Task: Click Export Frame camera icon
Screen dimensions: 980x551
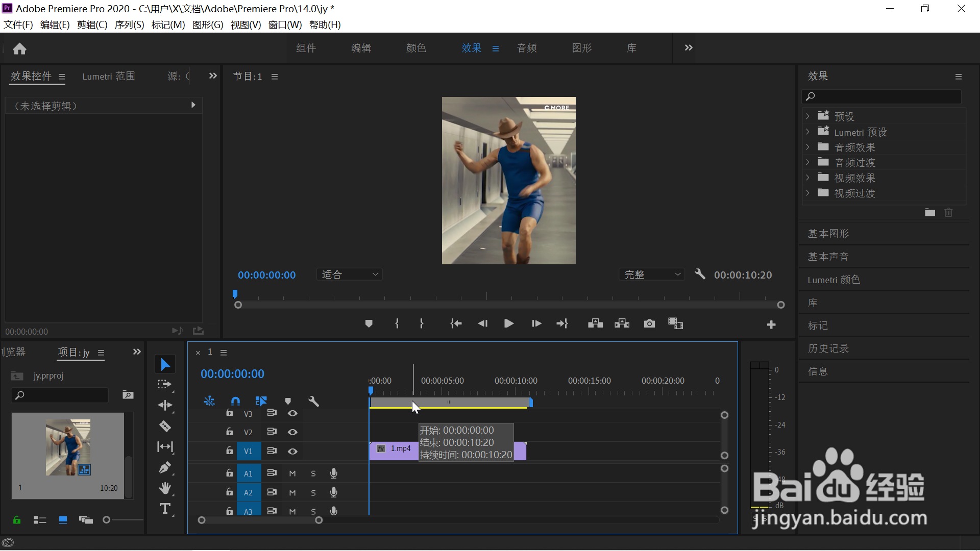Action: [649, 323]
